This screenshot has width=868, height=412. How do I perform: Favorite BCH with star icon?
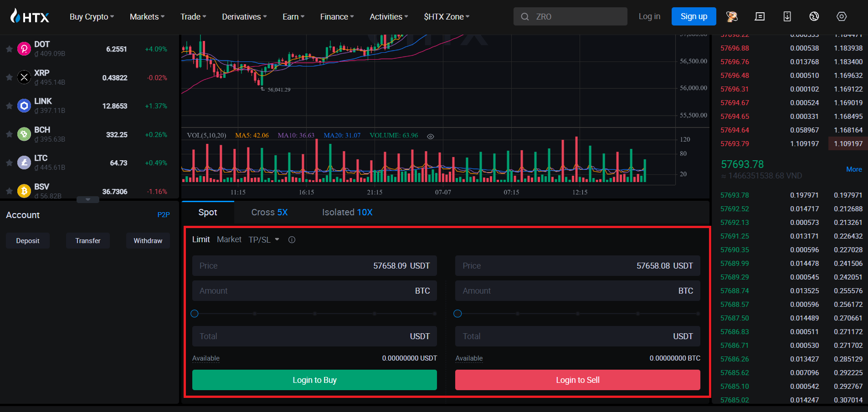(9, 134)
